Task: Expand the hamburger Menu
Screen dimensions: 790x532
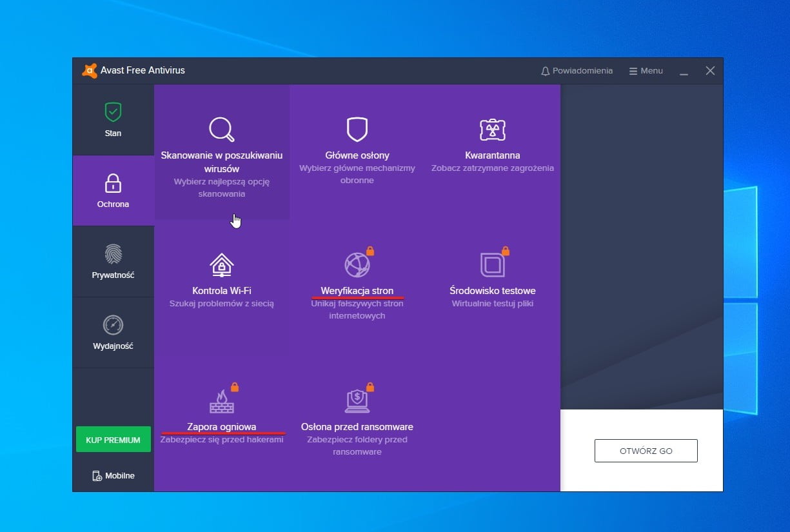Action: (646, 71)
